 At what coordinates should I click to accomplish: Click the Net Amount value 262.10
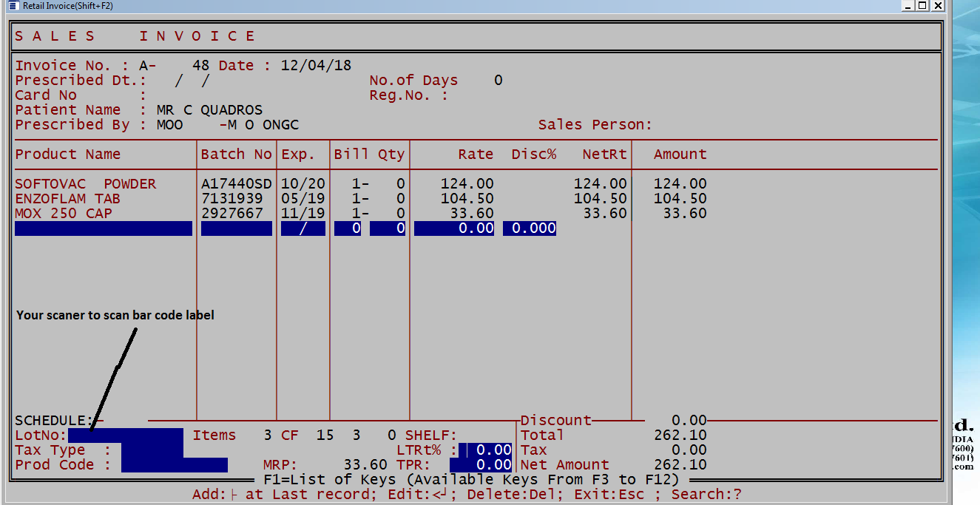[x=680, y=465]
